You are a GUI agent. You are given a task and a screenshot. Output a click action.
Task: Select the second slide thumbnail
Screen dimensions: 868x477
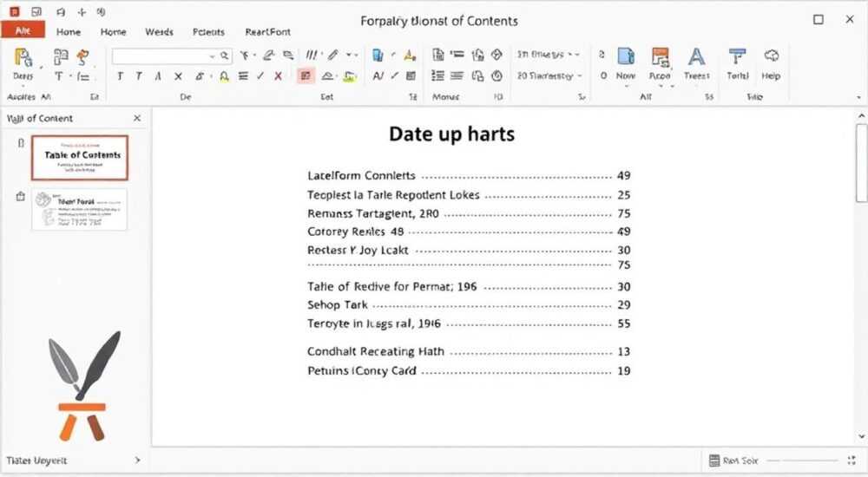pos(79,209)
